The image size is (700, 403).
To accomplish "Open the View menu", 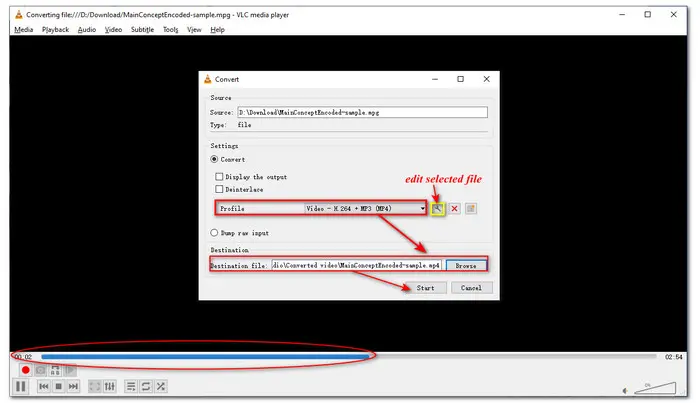I will tap(194, 29).
